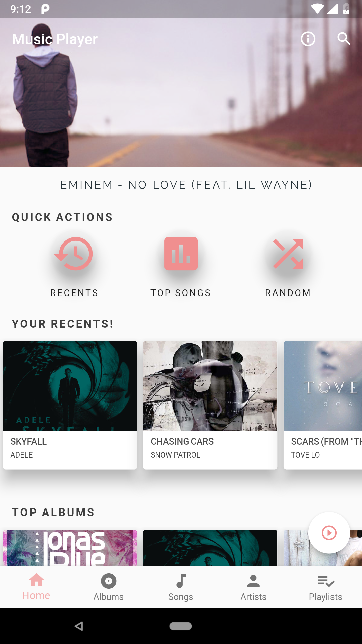Viewport: 362px width, 644px height.
Task: Open the info icon in header
Action: click(x=308, y=39)
